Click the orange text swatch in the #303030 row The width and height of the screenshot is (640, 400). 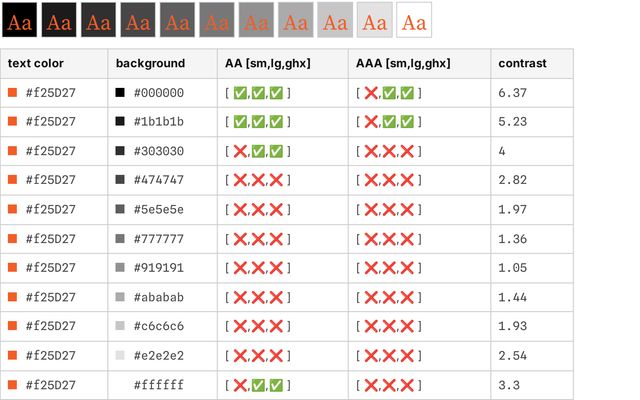click(x=13, y=151)
